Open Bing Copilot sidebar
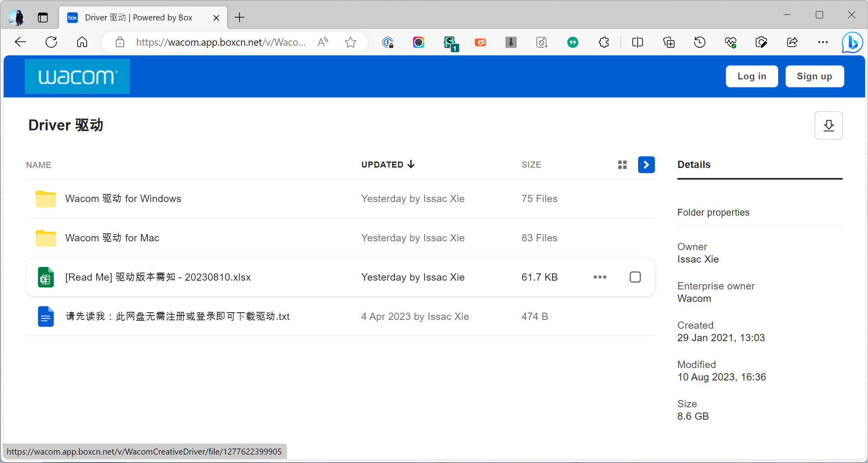Viewport: 868px width, 463px height. click(x=852, y=42)
